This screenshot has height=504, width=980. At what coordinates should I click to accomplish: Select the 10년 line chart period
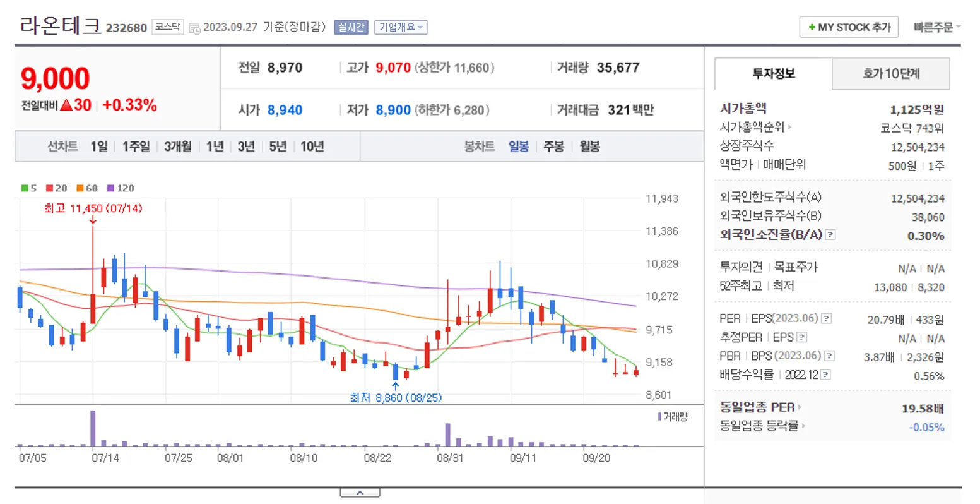312,147
